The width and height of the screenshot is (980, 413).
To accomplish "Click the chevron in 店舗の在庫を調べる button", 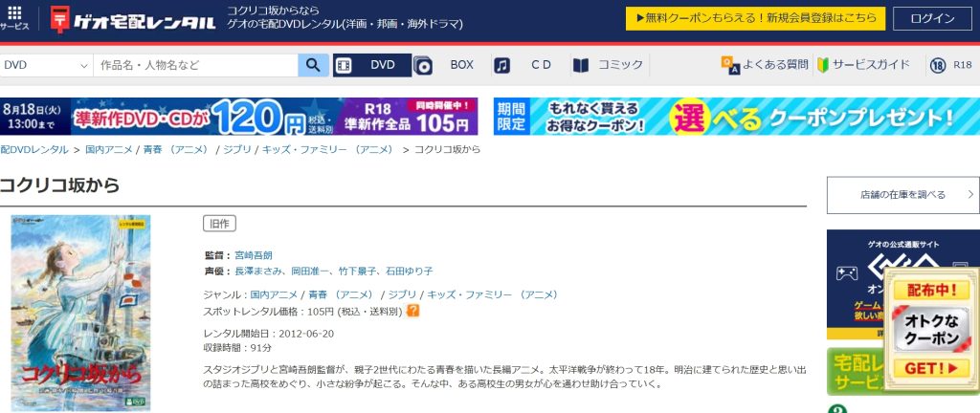I will tap(970, 195).
